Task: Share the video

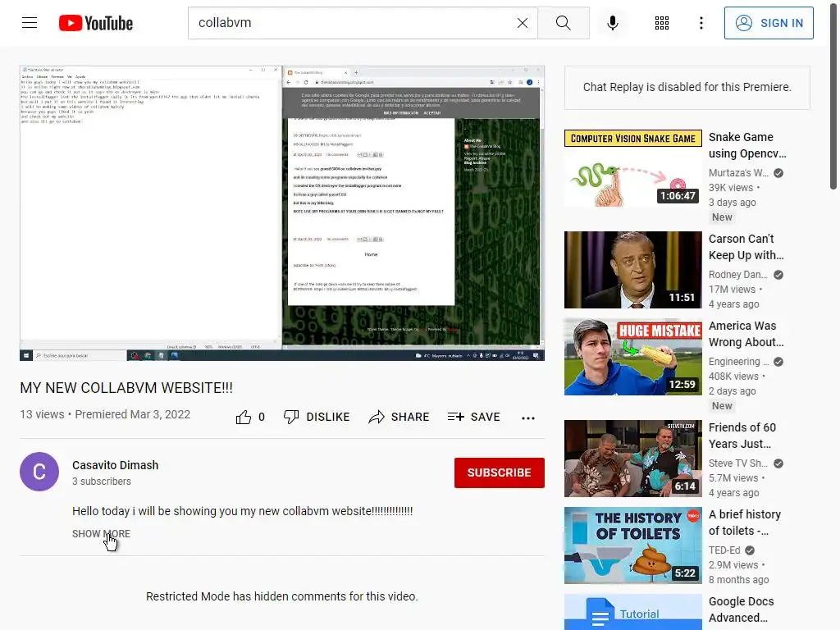Action: 399,417
